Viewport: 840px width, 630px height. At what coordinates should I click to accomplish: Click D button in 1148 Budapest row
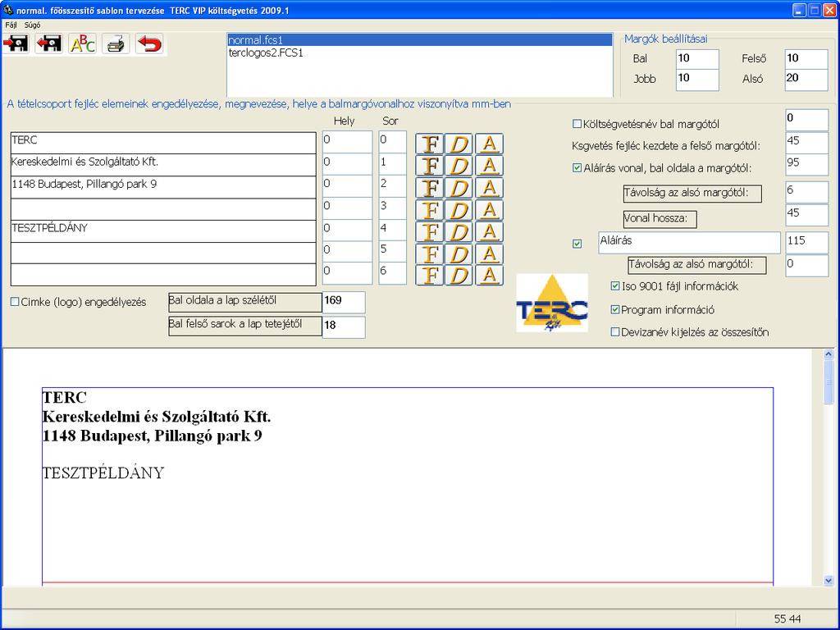(x=459, y=188)
